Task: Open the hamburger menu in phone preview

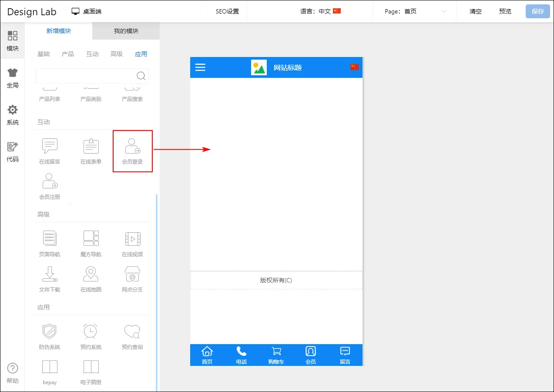Action: click(x=200, y=67)
